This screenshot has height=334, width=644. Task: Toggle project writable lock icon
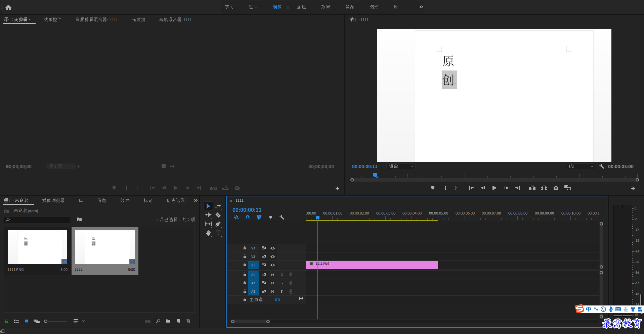[x=6, y=321]
